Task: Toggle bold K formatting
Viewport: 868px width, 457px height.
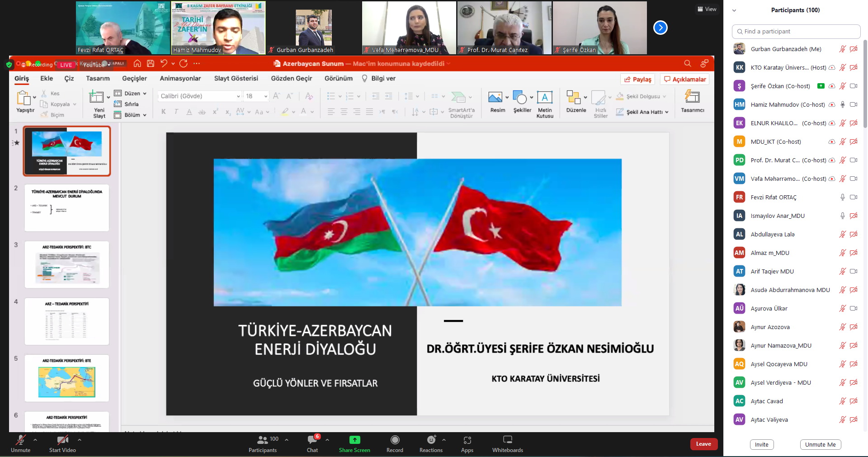Action: [163, 112]
